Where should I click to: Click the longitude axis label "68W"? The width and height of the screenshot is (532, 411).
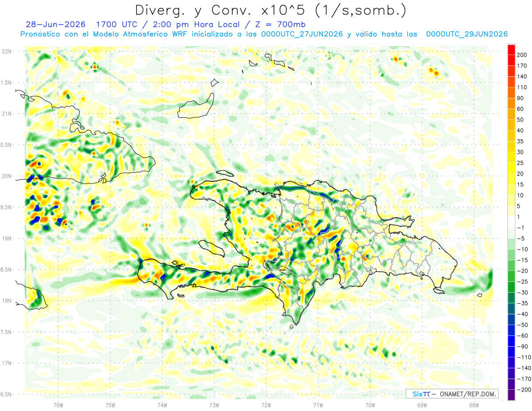pyautogui.click(x=474, y=404)
